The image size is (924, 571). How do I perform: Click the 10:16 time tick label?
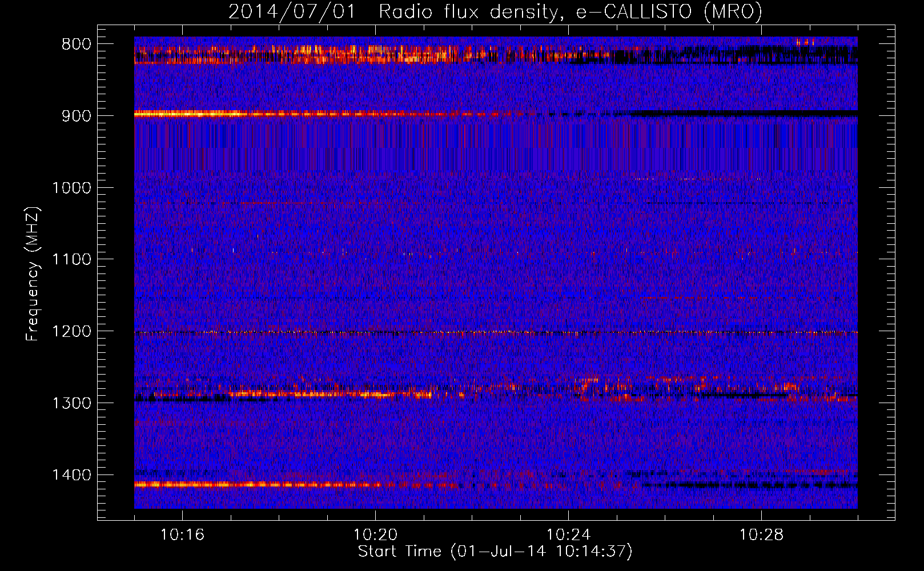pos(182,535)
